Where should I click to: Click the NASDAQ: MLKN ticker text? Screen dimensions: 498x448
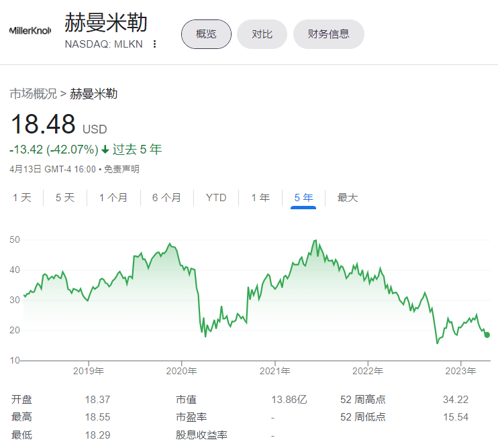click(x=104, y=44)
